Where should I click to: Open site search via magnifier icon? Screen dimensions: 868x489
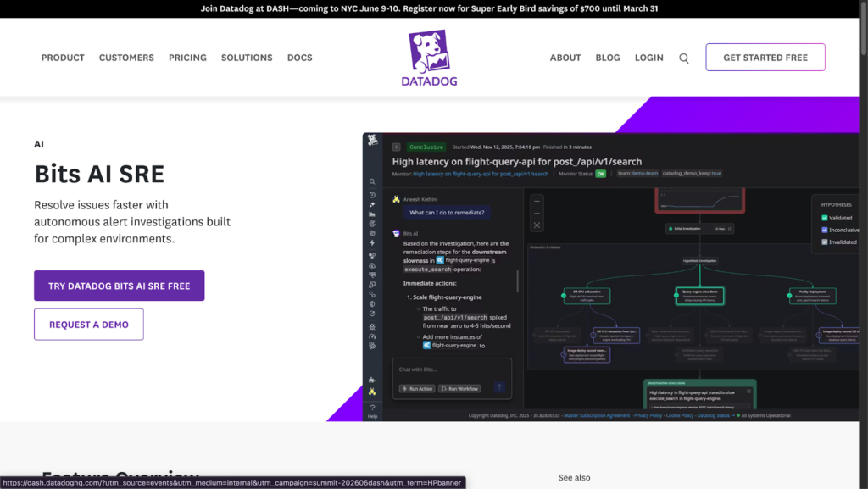(x=684, y=58)
